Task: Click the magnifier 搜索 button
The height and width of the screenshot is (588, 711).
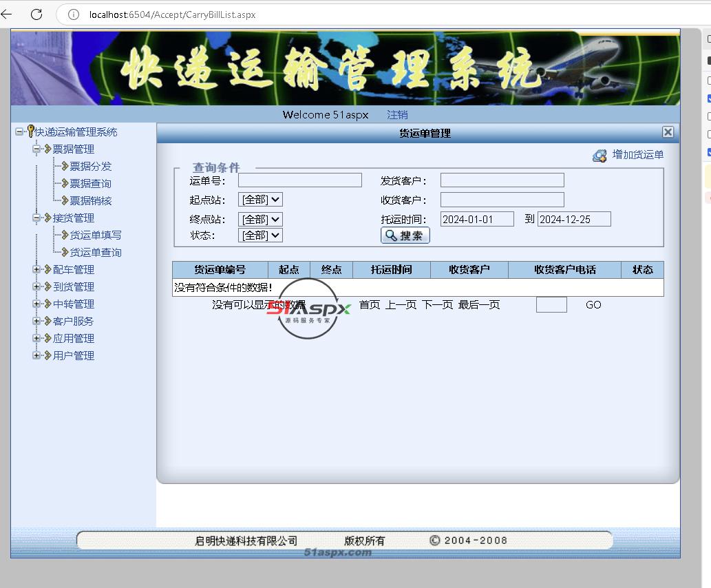Action: tap(405, 235)
